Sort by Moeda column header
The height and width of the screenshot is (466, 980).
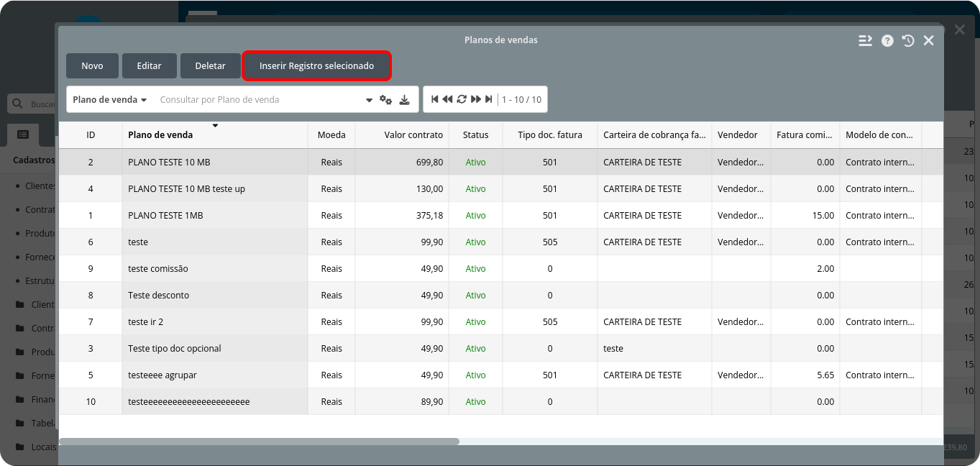coord(331,134)
